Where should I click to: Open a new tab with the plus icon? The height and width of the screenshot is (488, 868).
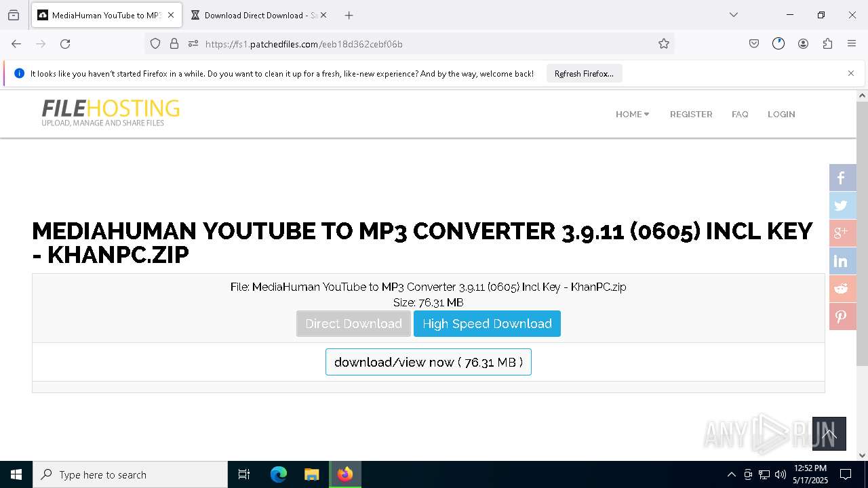[x=349, y=15]
